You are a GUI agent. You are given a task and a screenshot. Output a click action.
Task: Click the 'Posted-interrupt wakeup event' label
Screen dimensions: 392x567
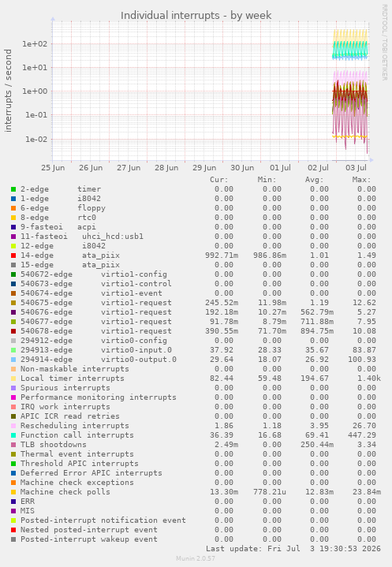point(89,539)
